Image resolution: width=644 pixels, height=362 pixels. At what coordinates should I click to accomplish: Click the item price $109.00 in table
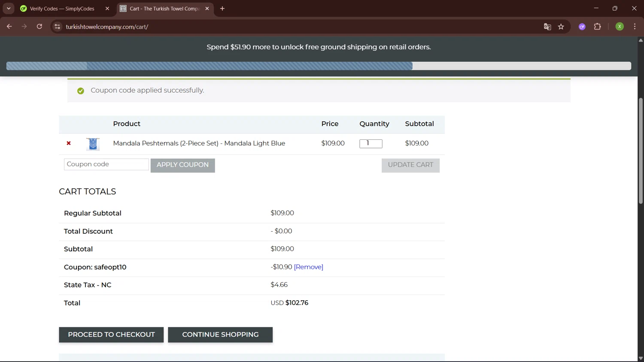pos(333,143)
